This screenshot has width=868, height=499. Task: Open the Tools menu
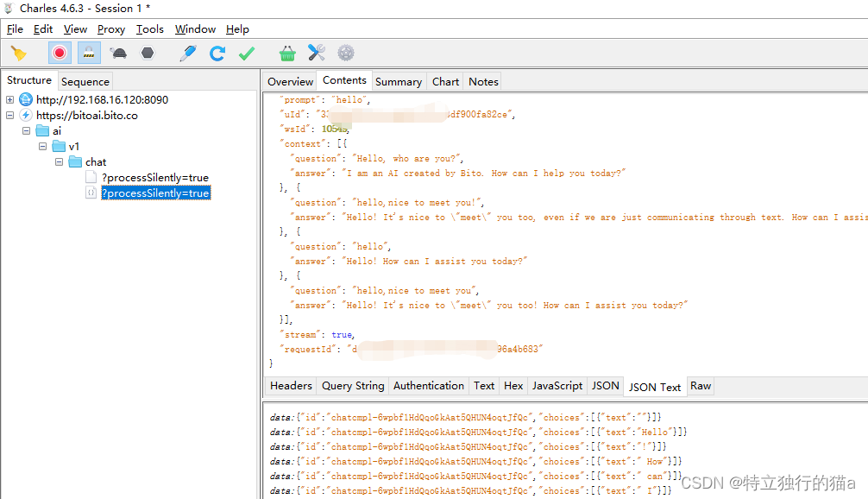[x=150, y=29]
